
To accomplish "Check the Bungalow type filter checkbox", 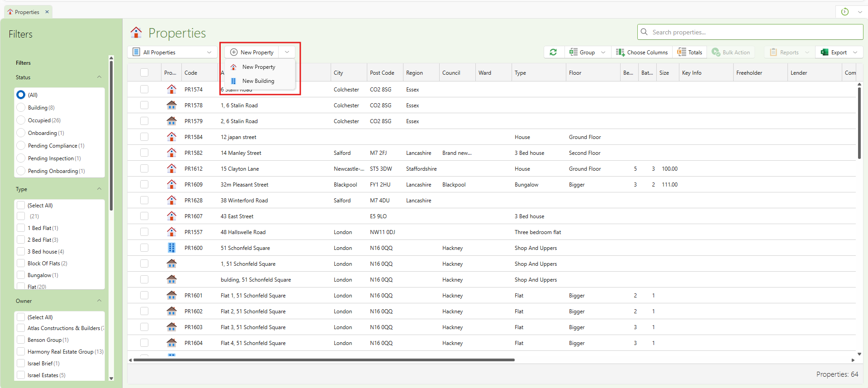I will [21, 275].
